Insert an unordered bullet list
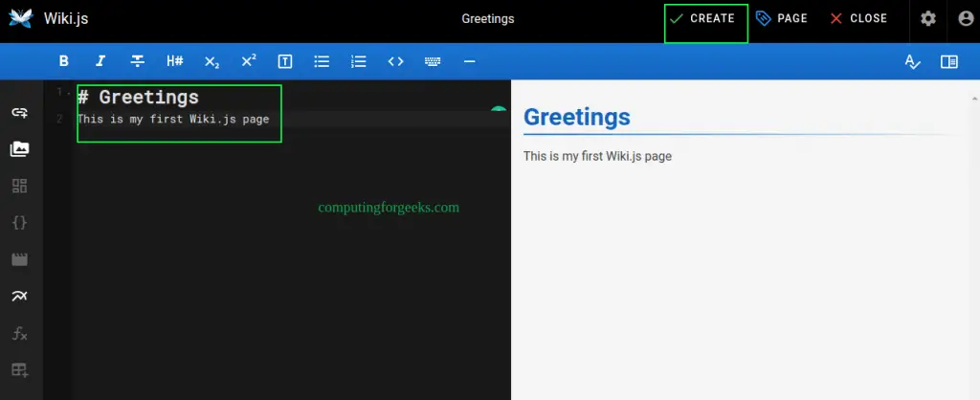980x400 pixels. coord(322,61)
